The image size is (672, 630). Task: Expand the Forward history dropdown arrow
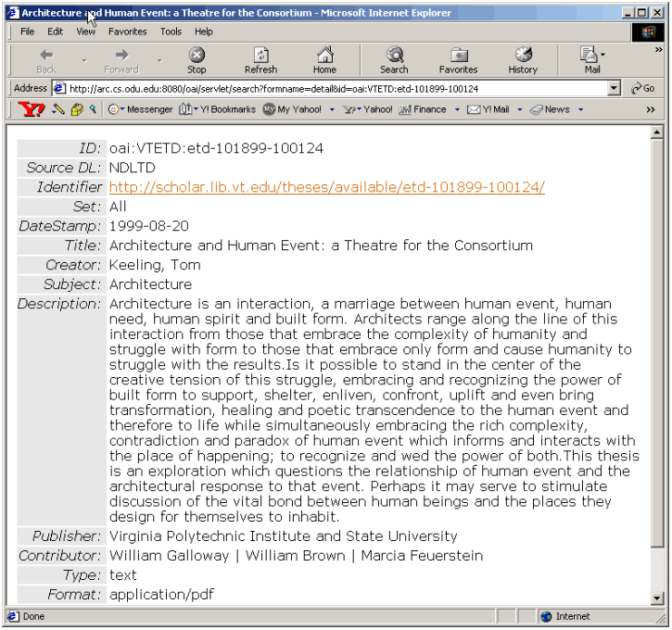click(159, 60)
